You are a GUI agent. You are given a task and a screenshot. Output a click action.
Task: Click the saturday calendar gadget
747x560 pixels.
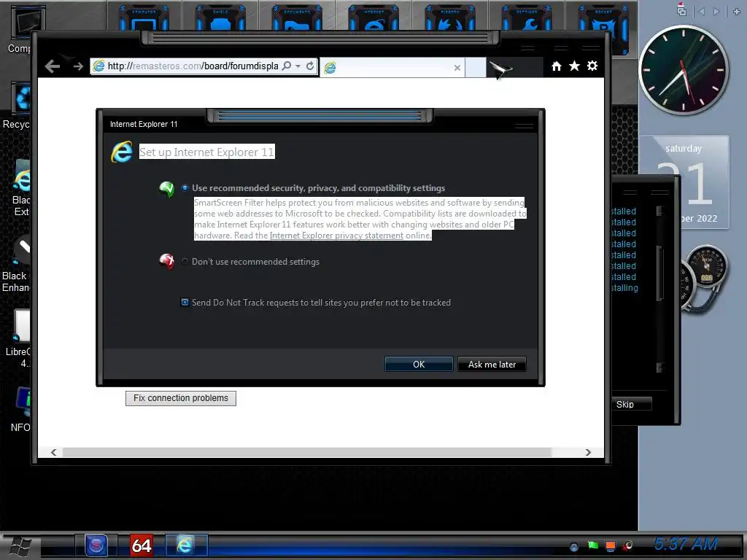pyautogui.click(x=684, y=182)
